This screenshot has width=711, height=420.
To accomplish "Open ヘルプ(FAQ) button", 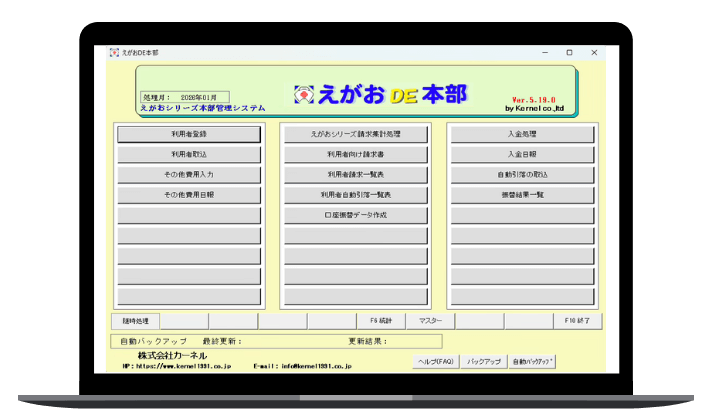I will [436, 361].
